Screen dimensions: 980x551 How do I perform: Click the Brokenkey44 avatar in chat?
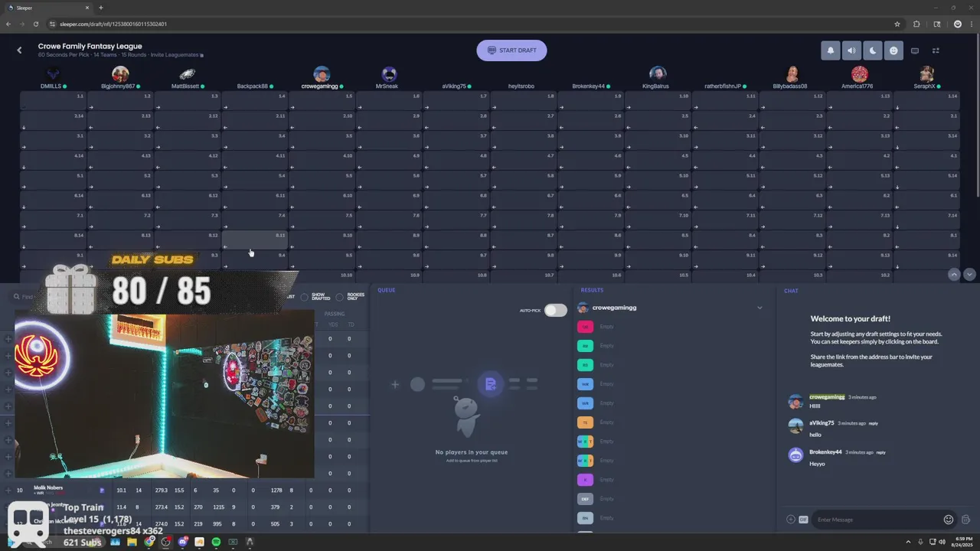click(x=795, y=455)
